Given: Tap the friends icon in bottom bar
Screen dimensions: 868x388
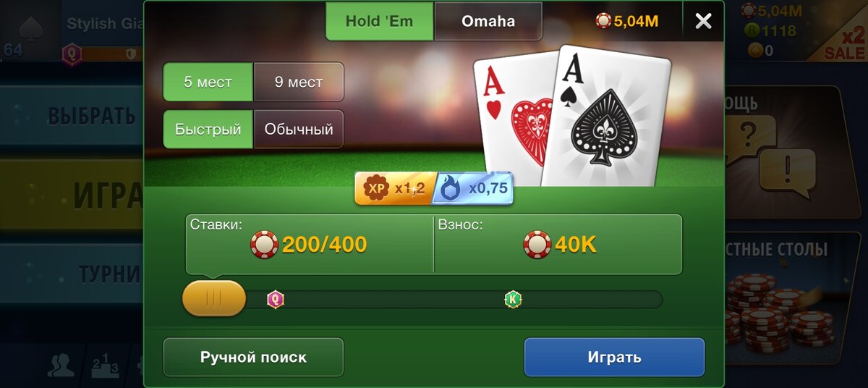Looking at the screenshot, I should [61, 366].
